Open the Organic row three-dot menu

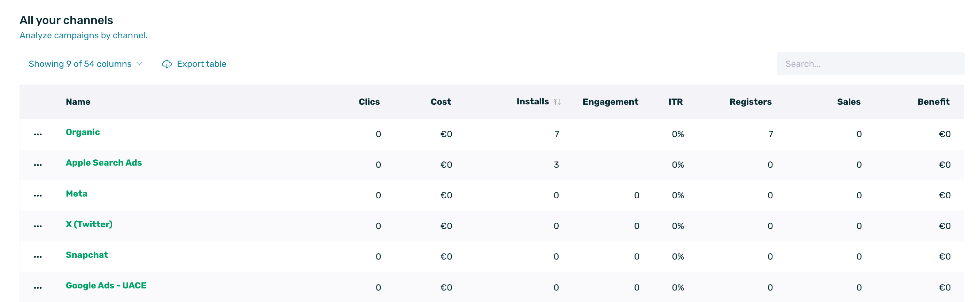click(x=38, y=134)
